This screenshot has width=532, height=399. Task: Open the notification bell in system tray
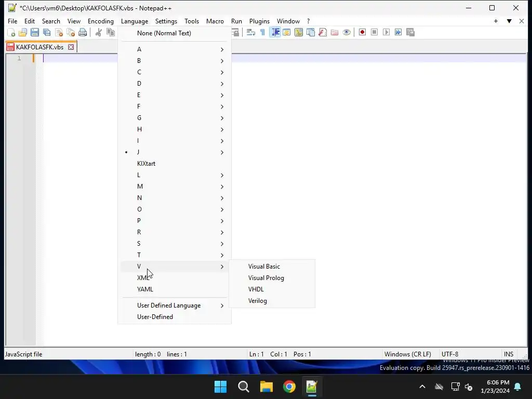(x=518, y=387)
